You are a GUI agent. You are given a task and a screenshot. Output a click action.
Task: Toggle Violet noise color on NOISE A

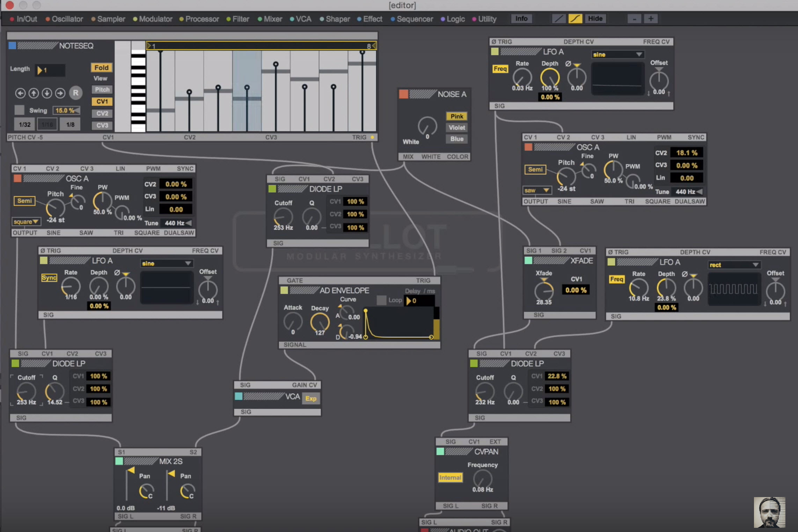pyautogui.click(x=456, y=127)
